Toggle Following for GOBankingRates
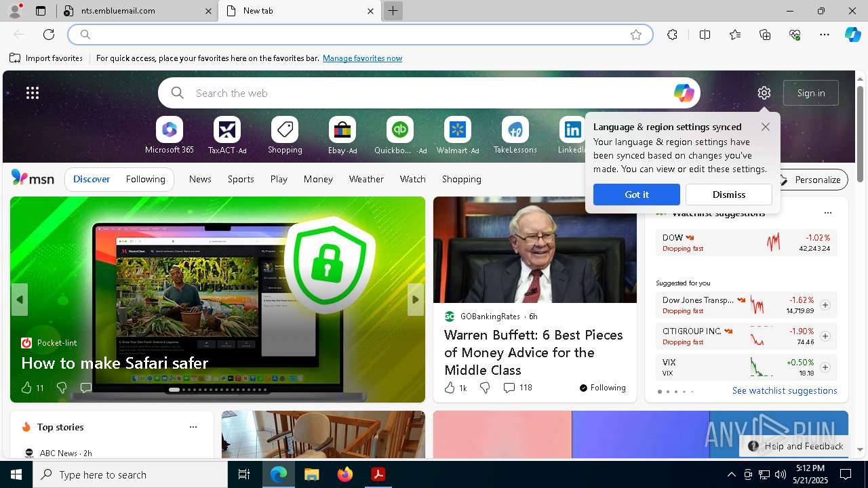Image resolution: width=868 pixels, height=488 pixels. point(602,388)
